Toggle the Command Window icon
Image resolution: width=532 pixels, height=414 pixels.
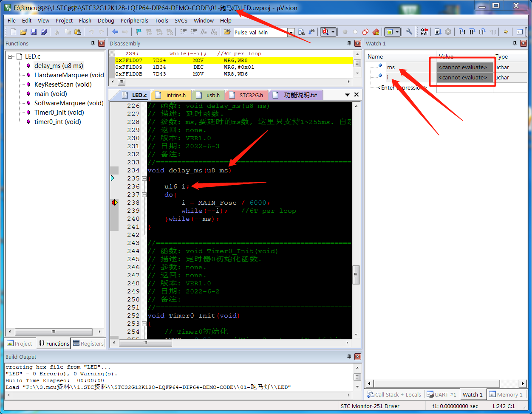[520, 32]
